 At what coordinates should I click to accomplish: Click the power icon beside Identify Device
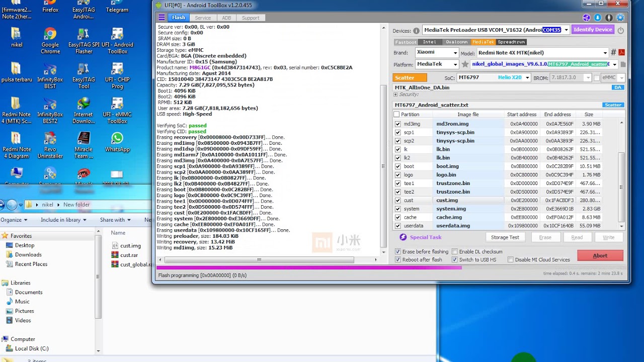[621, 30]
